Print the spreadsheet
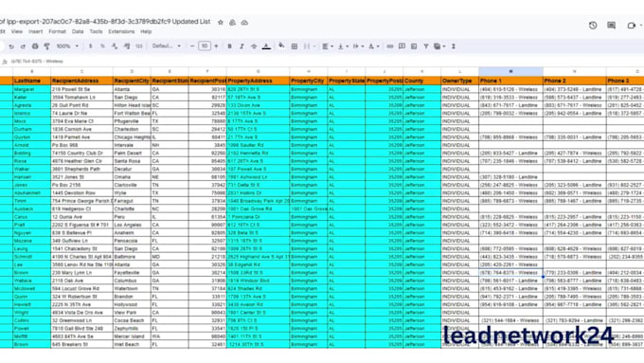This screenshot has height=363, width=644. (x=35, y=46)
